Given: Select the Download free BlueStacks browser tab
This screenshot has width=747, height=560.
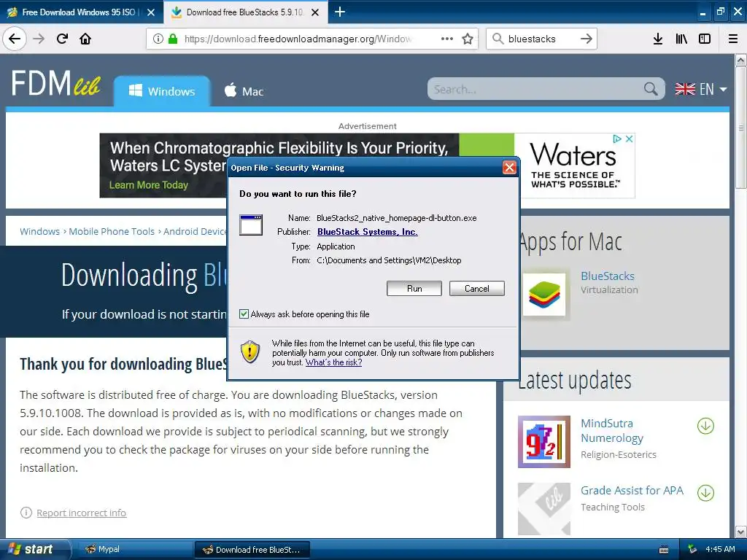Looking at the screenshot, I should pos(245,12).
